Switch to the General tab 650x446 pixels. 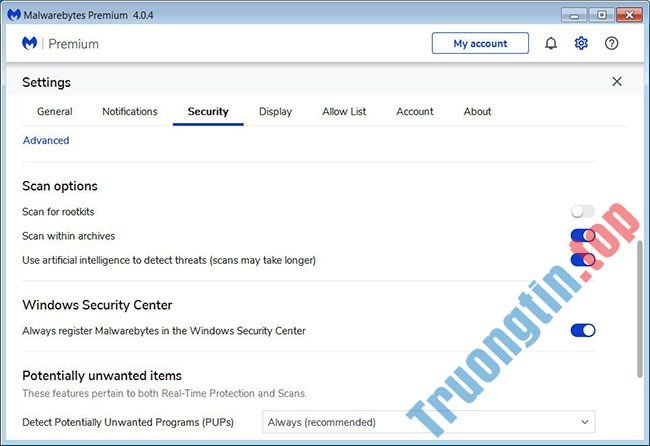[x=55, y=112]
